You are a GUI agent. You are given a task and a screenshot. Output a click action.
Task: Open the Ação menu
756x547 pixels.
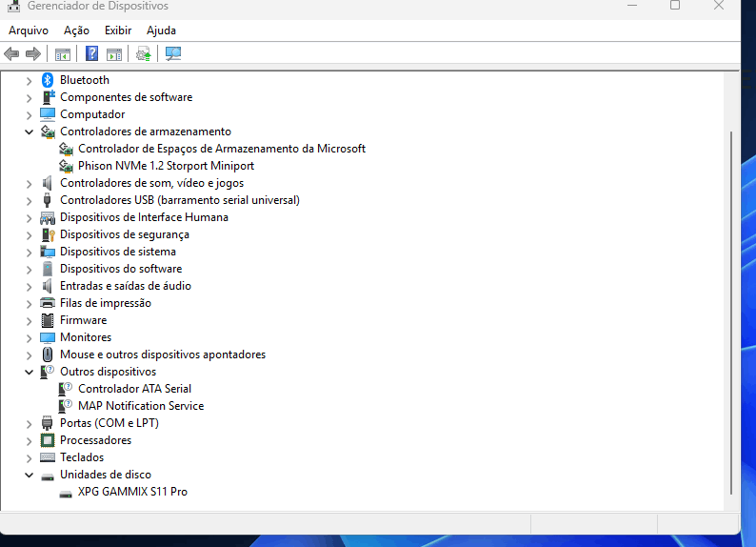(76, 30)
